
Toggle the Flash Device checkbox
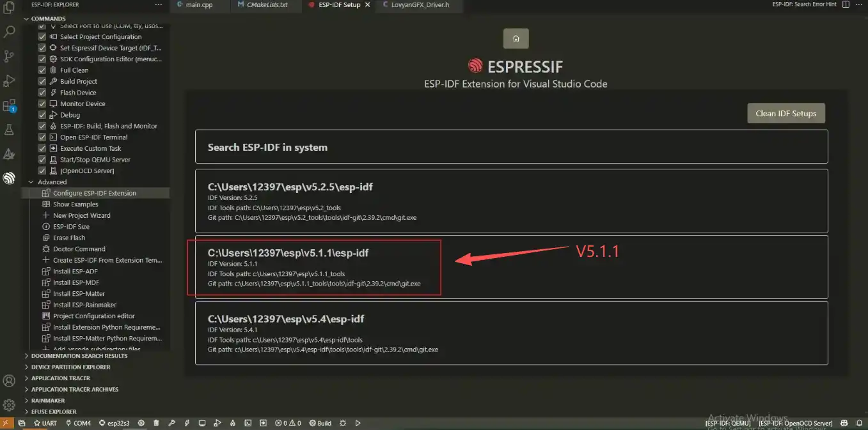coord(42,93)
